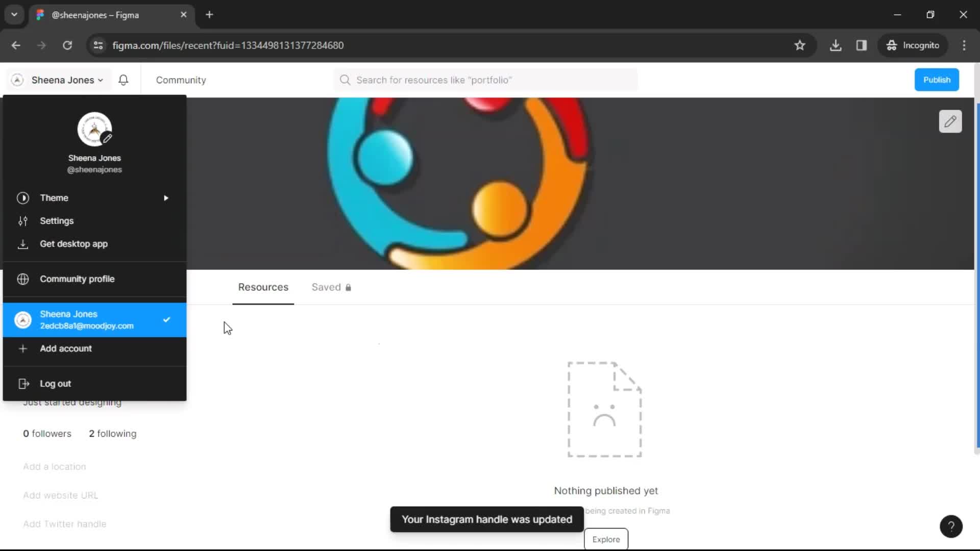Toggle the browser bookmark star icon
The image size is (980, 551).
[x=800, y=45]
